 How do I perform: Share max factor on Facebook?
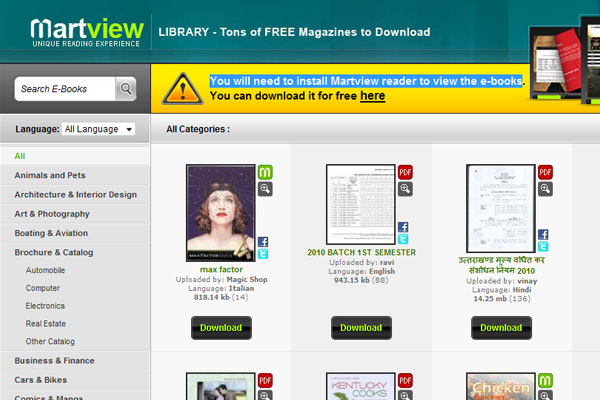263,242
